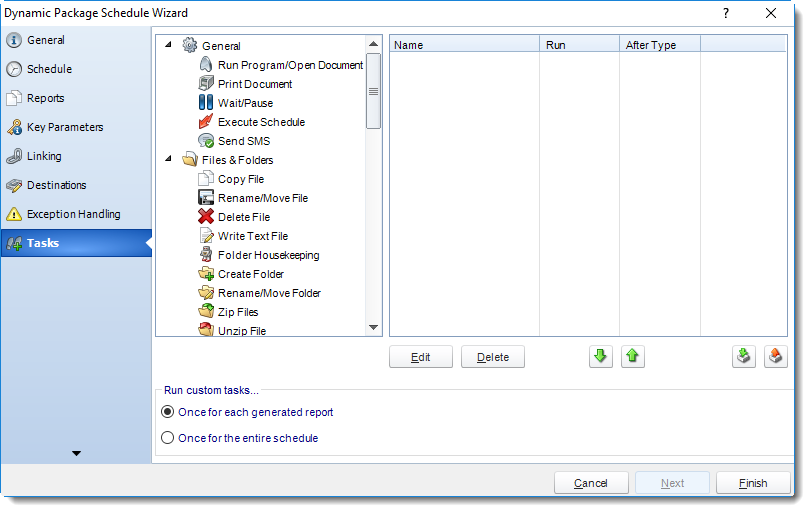Open the Reports wizard page

(x=76, y=98)
